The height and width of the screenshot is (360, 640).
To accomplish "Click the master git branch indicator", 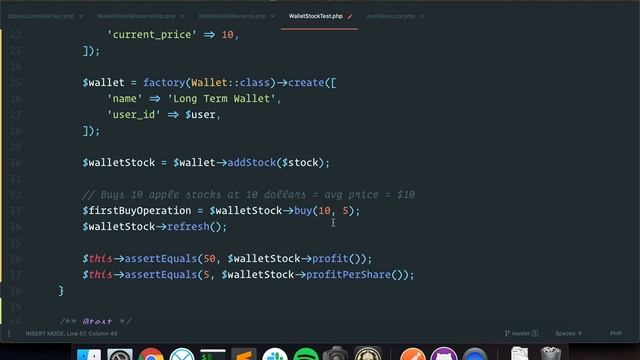I will [521, 333].
